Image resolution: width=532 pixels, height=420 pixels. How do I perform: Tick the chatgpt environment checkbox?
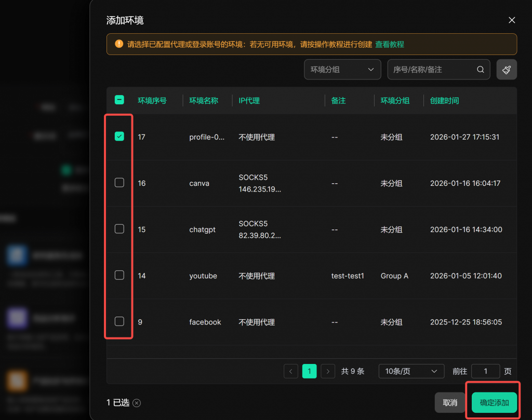click(x=119, y=229)
